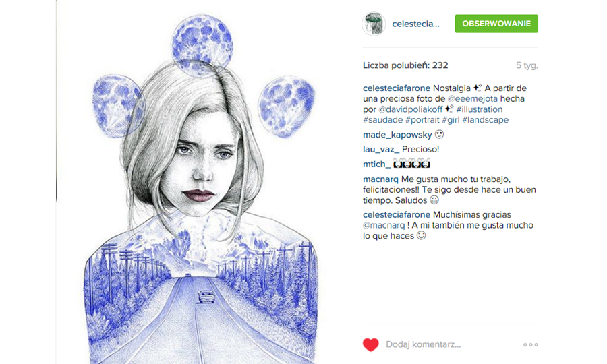Toggle the green OBSERWOWANIE follow button

coord(496,24)
